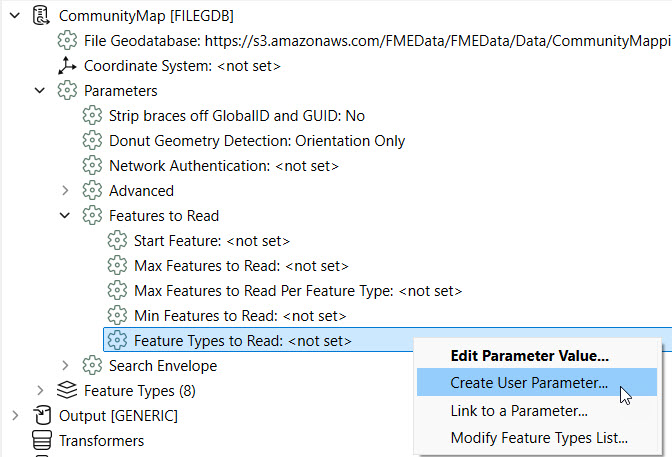
Task: Click the Search Envelope gear icon
Action: pyautogui.click(x=92, y=365)
